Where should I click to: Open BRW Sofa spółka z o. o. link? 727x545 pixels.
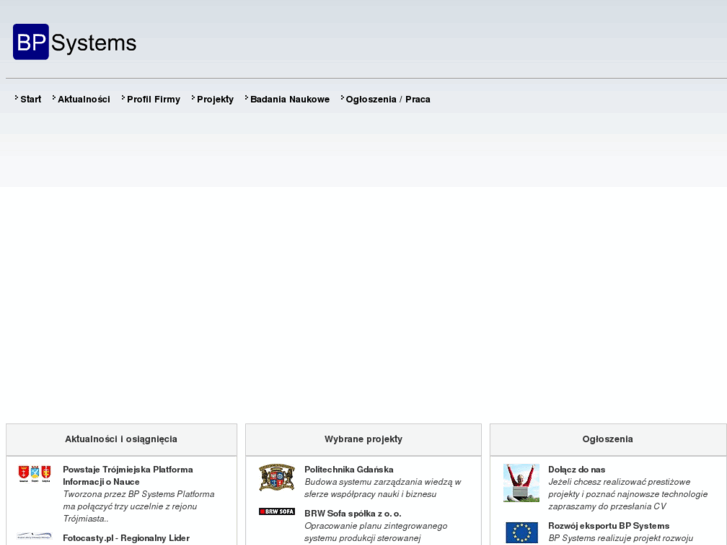[353, 513]
